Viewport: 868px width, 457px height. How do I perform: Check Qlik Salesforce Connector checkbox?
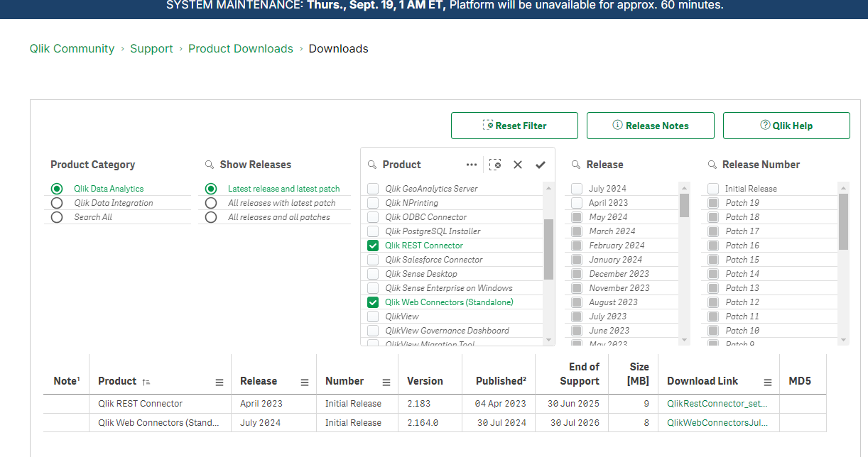(x=373, y=260)
